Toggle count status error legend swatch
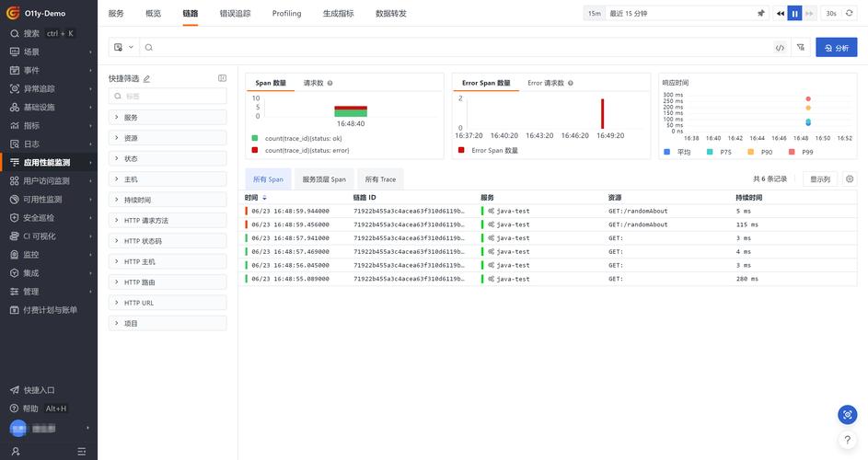This screenshot has height=460, width=868. [x=255, y=150]
